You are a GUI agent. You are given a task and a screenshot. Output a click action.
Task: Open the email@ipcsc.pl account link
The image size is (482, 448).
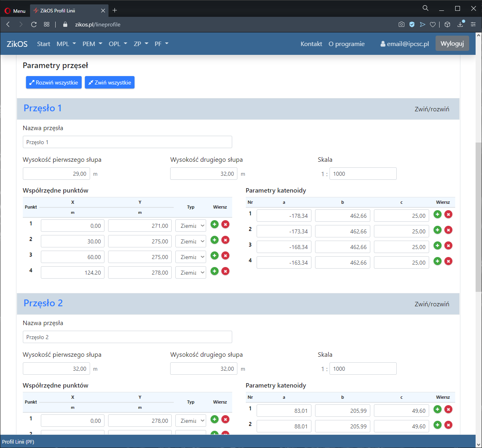point(405,44)
